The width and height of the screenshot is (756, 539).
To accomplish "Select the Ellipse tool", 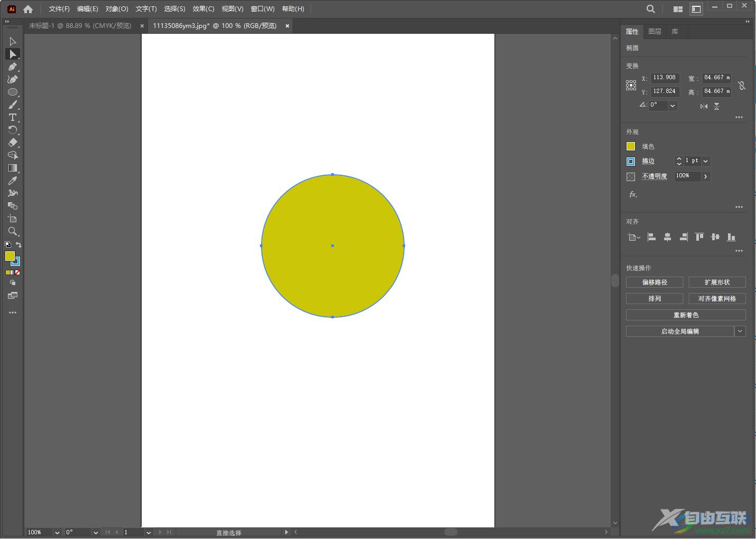I will click(x=13, y=92).
